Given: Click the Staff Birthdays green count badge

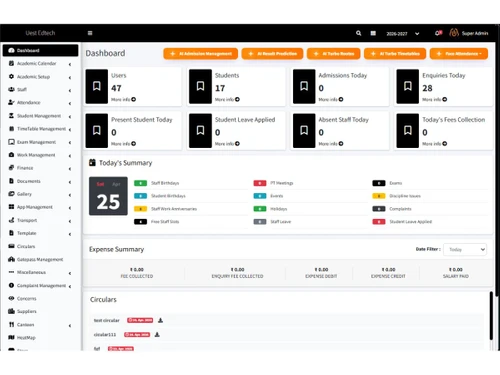Looking at the screenshot, I should pos(140,183).
